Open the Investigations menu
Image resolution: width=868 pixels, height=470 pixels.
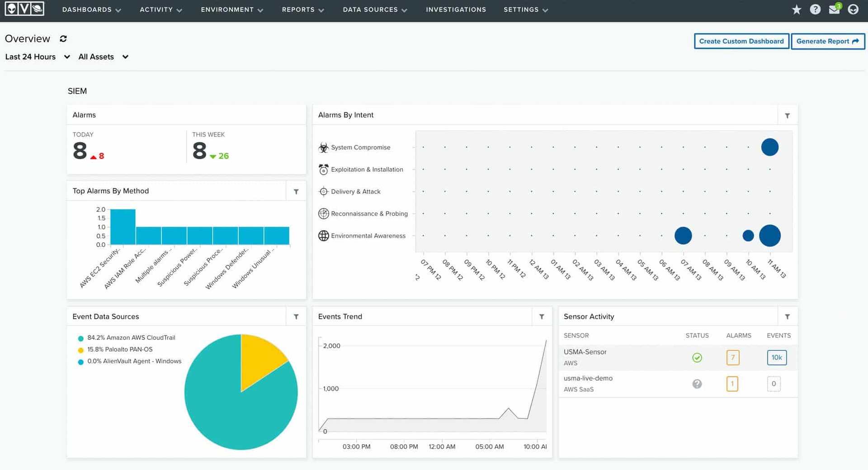pos(456,9)
